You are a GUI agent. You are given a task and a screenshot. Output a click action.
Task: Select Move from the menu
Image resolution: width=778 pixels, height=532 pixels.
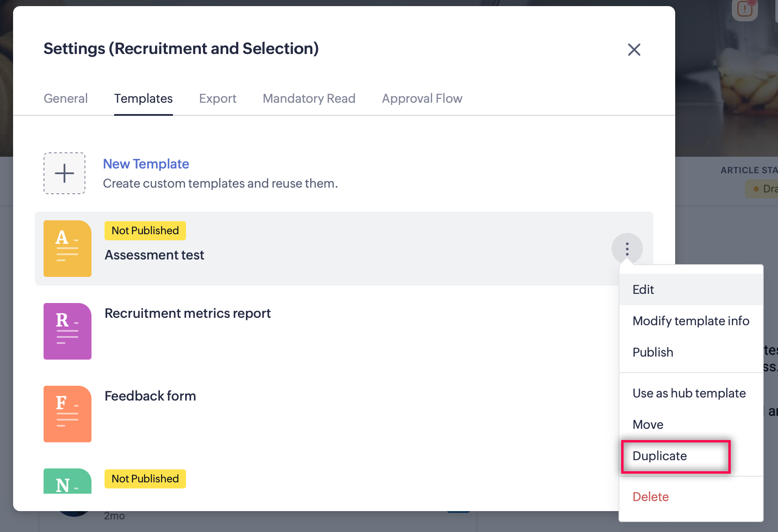[648, 424]
